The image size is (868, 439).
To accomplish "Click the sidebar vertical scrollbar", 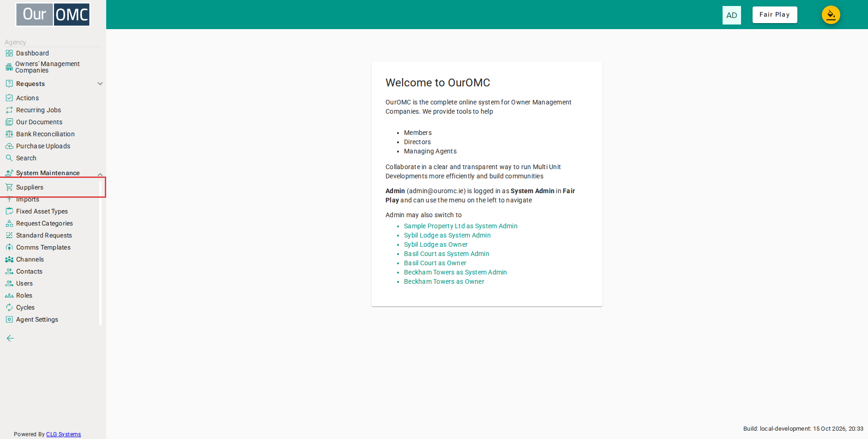I will [100, 253].
